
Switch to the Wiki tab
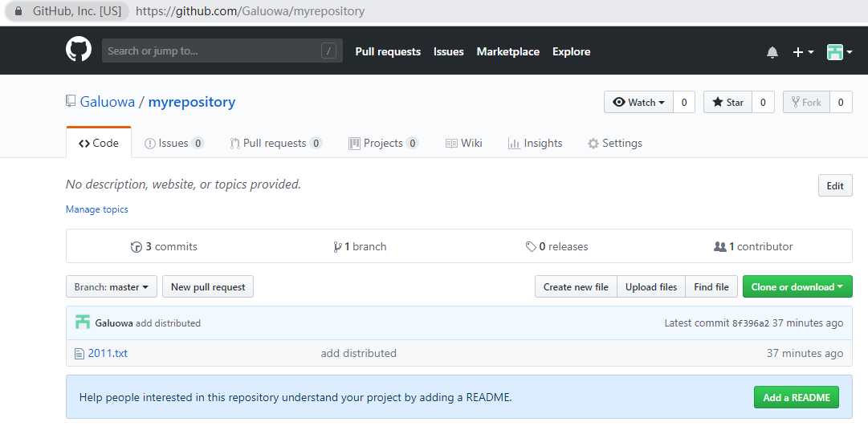pos(464,144)
